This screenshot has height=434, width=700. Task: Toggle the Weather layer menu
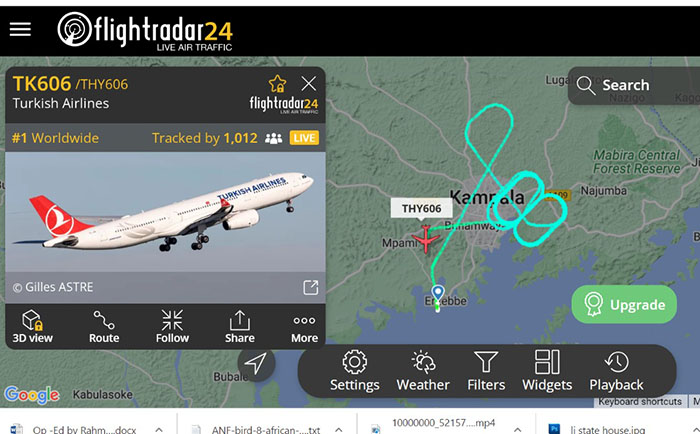point(423,371)
